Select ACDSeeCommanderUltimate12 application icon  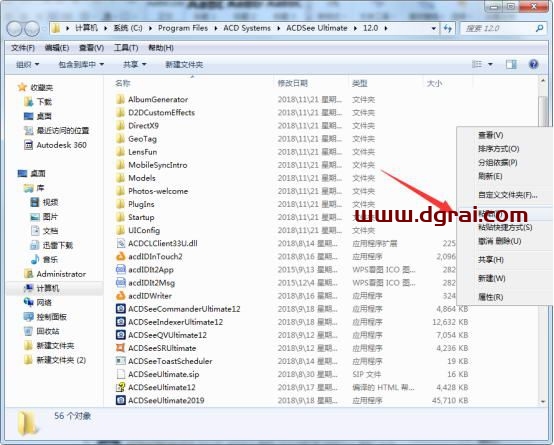click(120, 309)
